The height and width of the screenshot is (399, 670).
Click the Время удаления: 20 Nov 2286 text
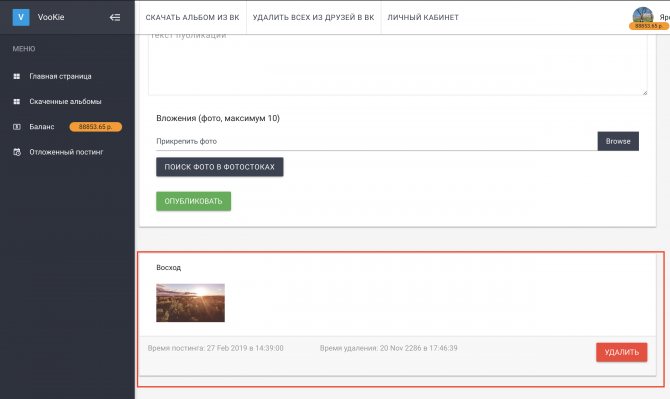click(388, 348)
